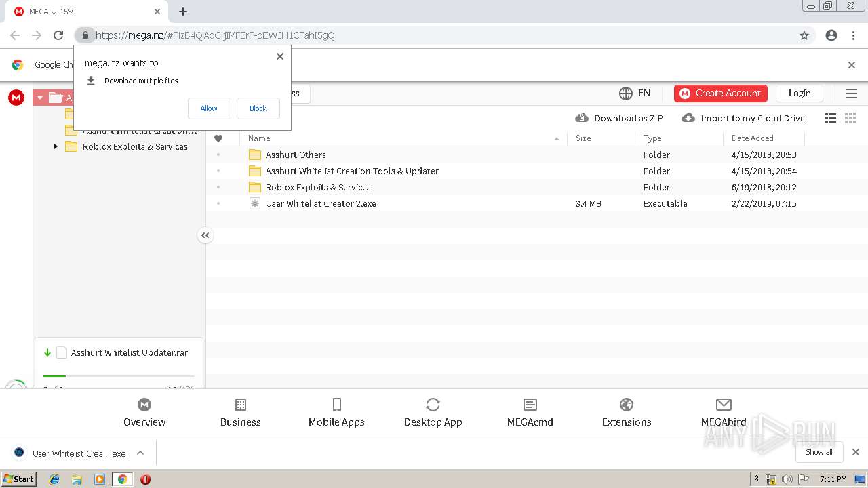This screenshot has width=868, height=488.
Task: Collapse the root folder tree arrow
Action: tap(39, 98)
